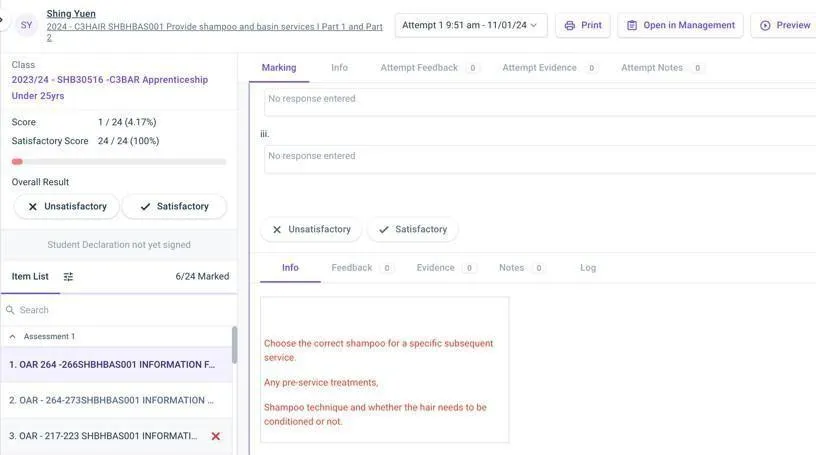
Task: Click the Preview play icon
Action: (x=765, y=25)
